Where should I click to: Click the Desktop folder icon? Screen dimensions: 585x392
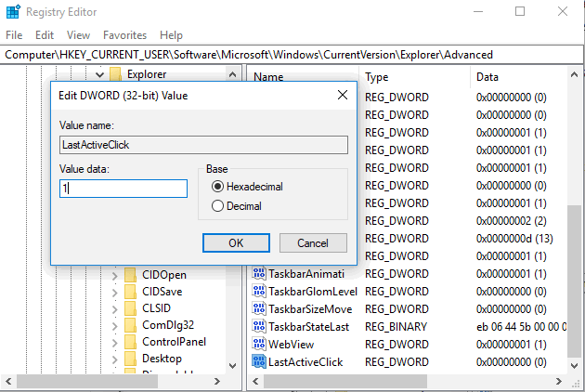pyautogui.click(x=130, y=359)
